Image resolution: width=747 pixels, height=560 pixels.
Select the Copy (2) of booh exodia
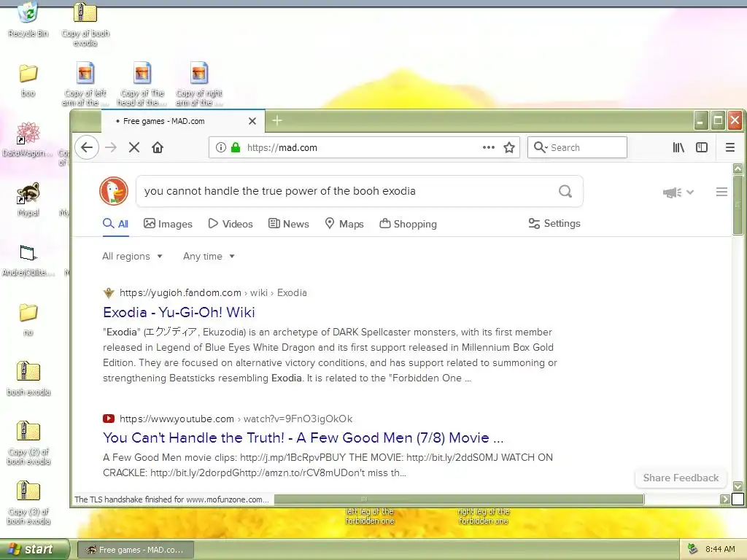coord(28,443)
